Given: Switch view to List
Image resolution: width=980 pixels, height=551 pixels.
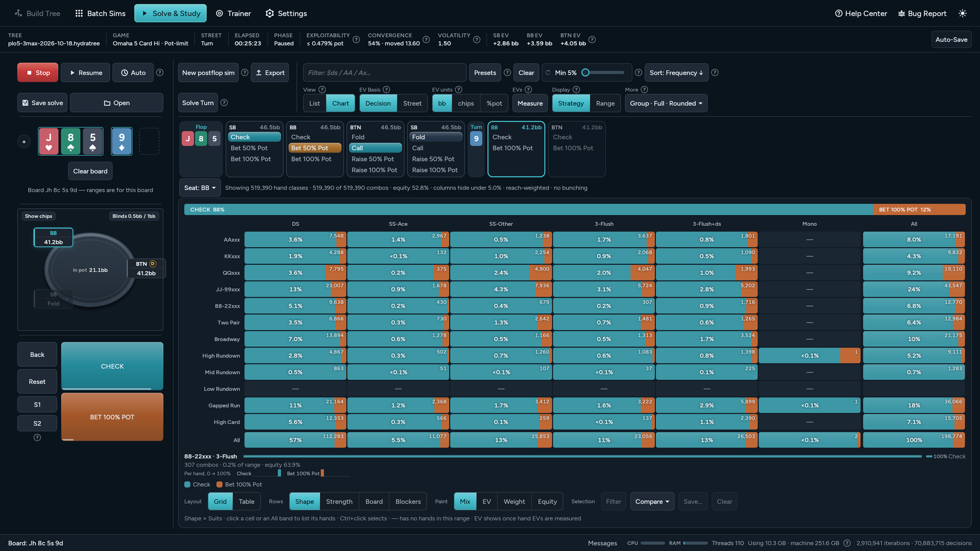Looking at the screenshot, I should coord(314,104).
